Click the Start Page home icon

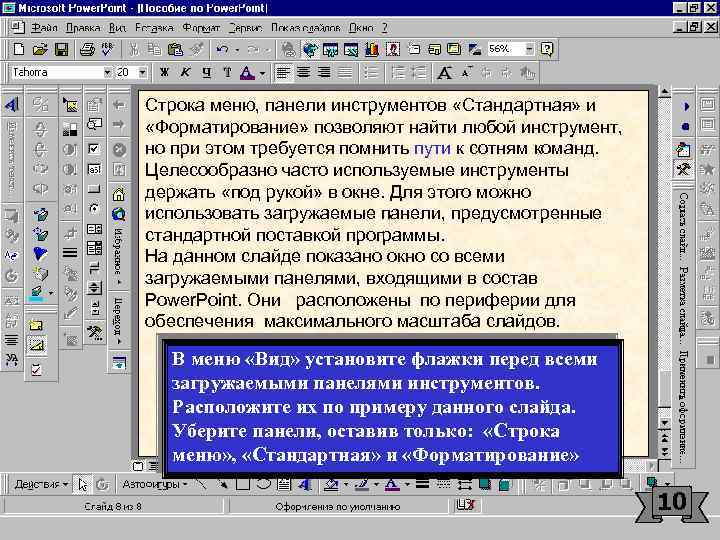coord(119,194)
